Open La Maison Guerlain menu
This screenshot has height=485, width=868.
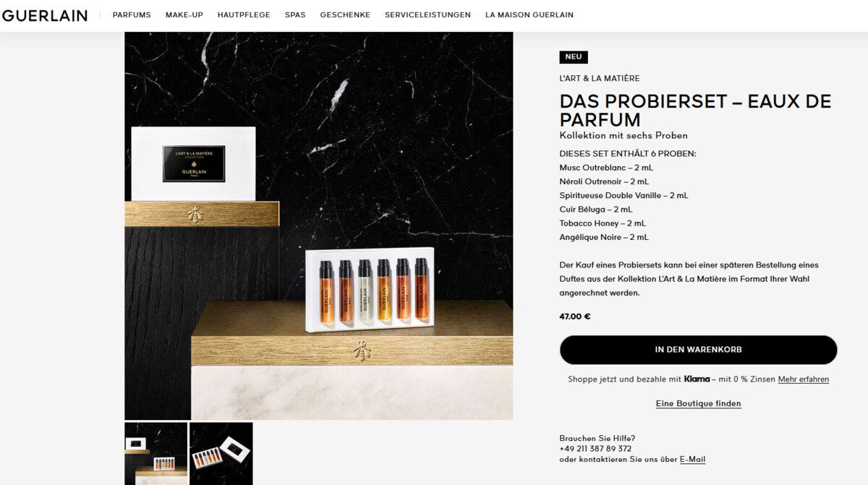point(529,15)
